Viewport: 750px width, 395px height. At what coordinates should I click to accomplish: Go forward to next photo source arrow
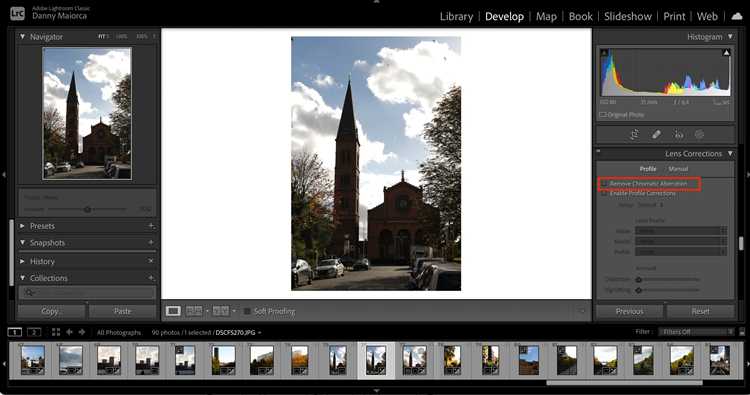[82, 332]
